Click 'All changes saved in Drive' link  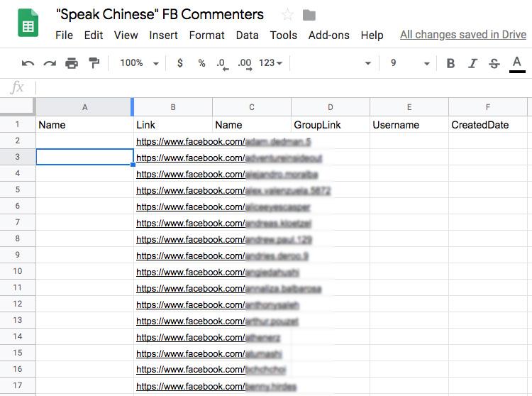pos(463,35)
